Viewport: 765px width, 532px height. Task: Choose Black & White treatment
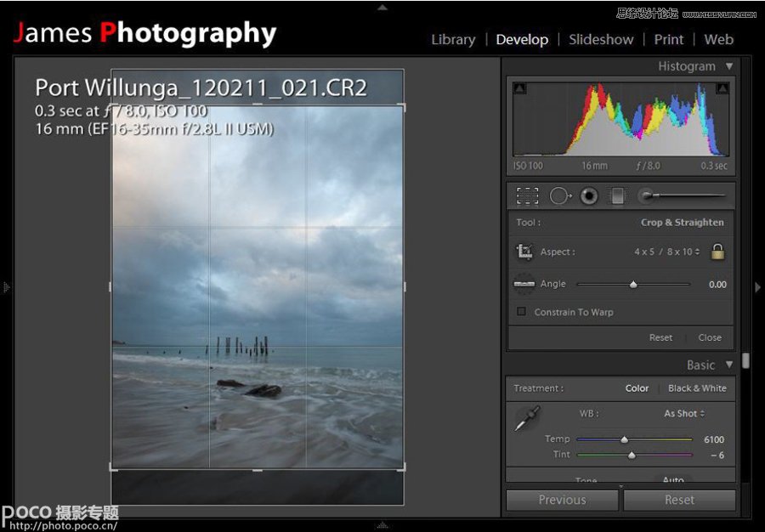pyautogui.click(x=697, y=388)
